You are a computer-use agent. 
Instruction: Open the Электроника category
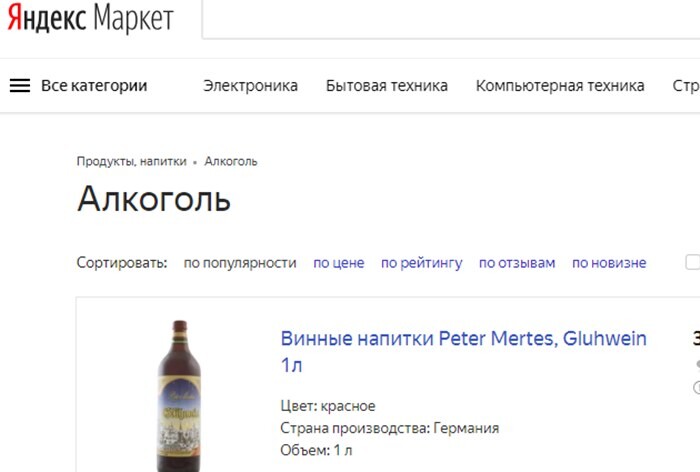[250, 86]
